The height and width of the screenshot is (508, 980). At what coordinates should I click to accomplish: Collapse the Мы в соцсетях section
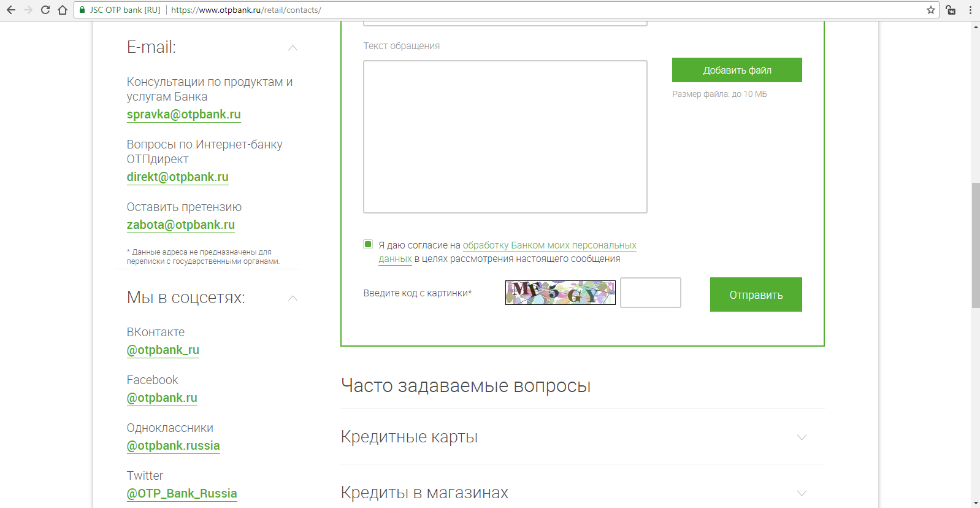coord(293,298)
